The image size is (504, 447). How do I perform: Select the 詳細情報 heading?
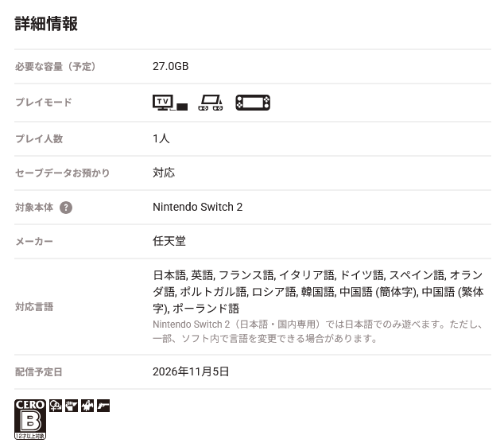coord(46,24)
